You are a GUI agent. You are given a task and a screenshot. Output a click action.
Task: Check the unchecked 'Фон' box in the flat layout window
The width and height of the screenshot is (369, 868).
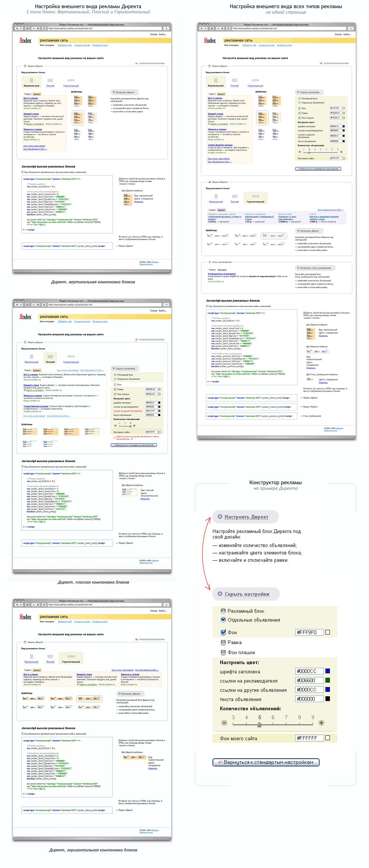click(x=115, y=385)
